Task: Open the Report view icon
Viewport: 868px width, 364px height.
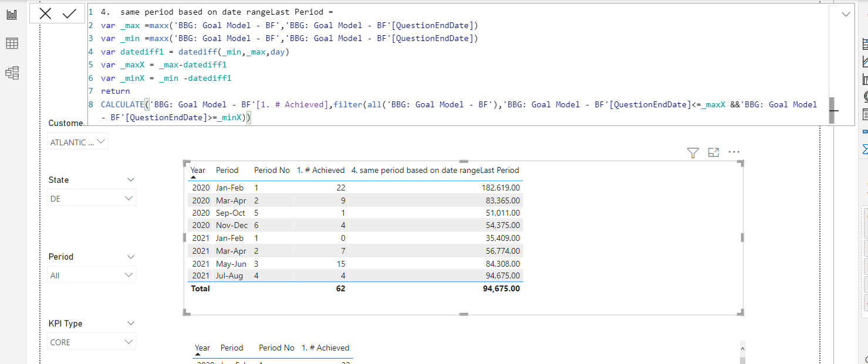Action: tap(12, 15)
